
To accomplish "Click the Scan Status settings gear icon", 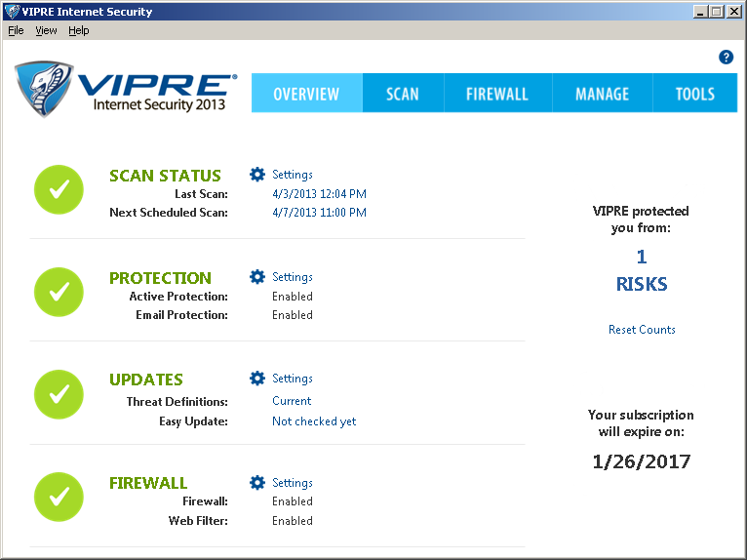I will coord(257,175).
